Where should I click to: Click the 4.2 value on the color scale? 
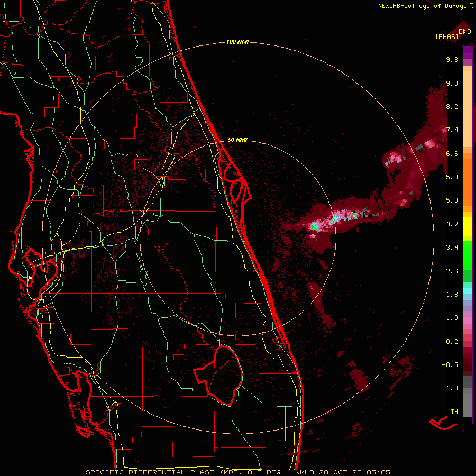pyautogui.click(x=452, y=224)
